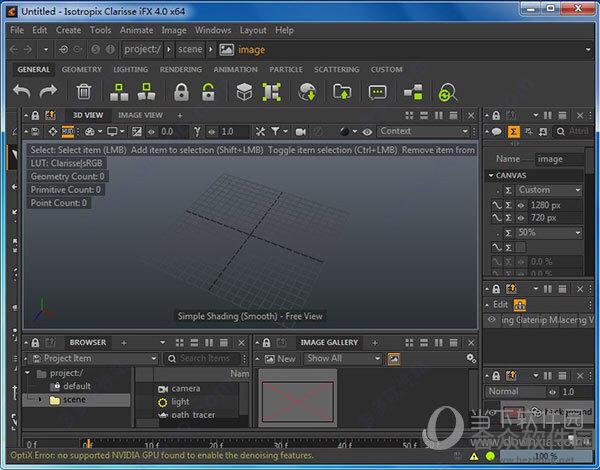Click the gears settings icon in Image Gallery

point(471,358)
